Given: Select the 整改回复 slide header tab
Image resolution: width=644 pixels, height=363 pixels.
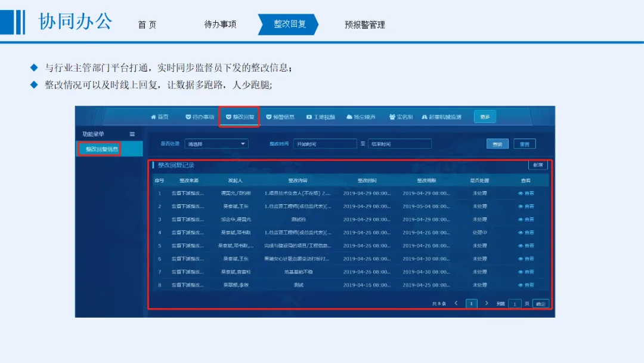Looking at the screenshot, I should tap(289, 24).
